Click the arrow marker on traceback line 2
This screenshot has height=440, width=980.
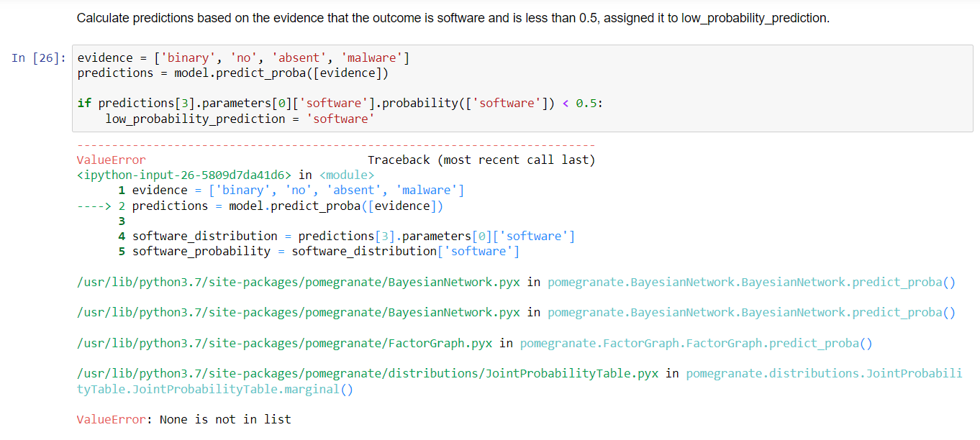91,205
